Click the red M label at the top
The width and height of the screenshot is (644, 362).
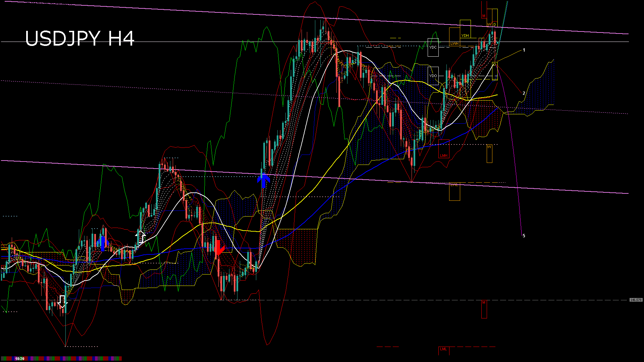coord(484,16)
